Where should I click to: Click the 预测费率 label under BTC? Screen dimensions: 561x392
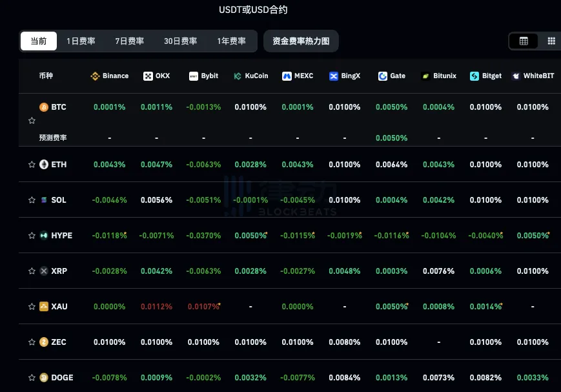pos(53,138)
